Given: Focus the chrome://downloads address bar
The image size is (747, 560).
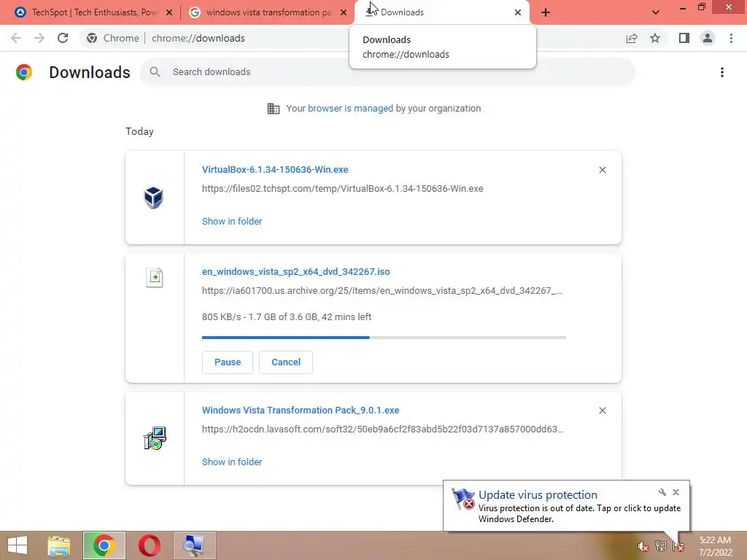Looking at the screenshot, I should 198,38.
